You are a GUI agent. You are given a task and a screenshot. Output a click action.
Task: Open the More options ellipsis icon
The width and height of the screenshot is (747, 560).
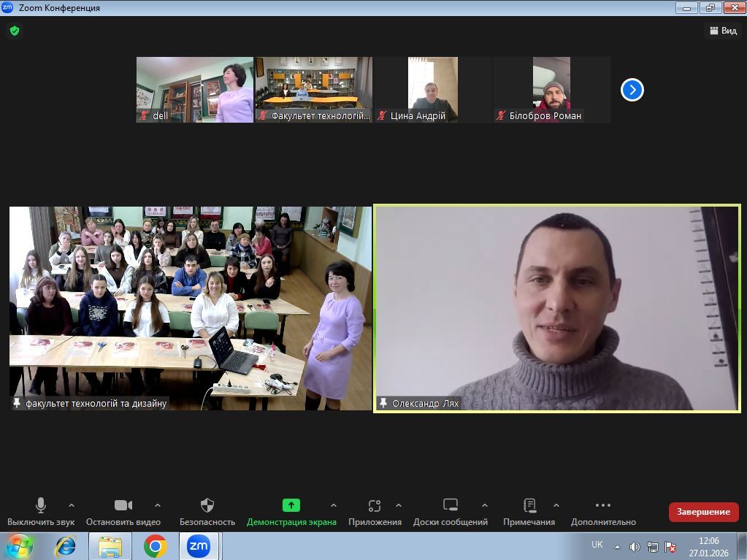tap(602, 505)
